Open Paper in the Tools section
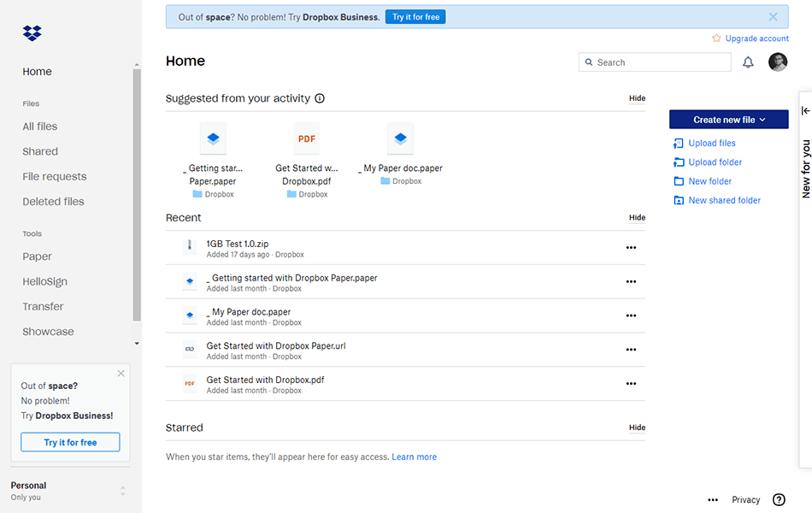This screenshot has width=812, height=513. [x=37, y=256]
